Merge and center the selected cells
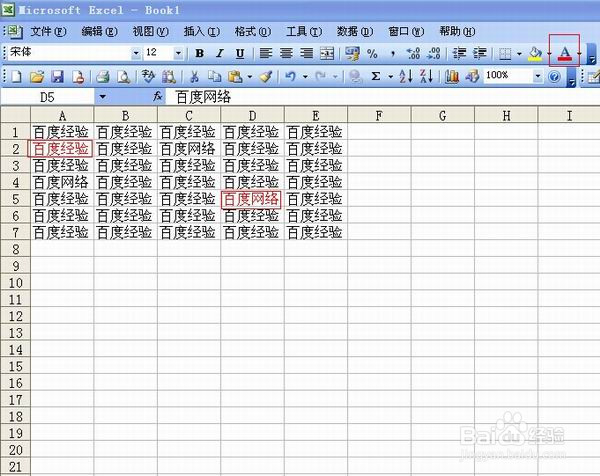The height and width of the screenshot is (476, 600). click(327, 54)
